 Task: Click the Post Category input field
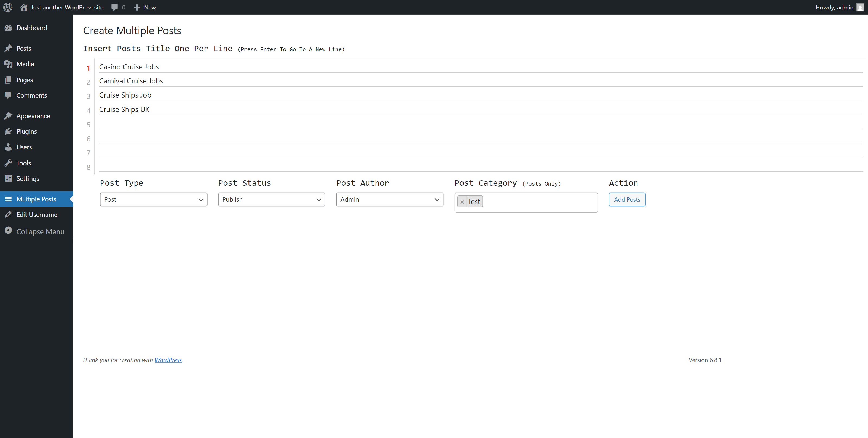click(539, 202)
